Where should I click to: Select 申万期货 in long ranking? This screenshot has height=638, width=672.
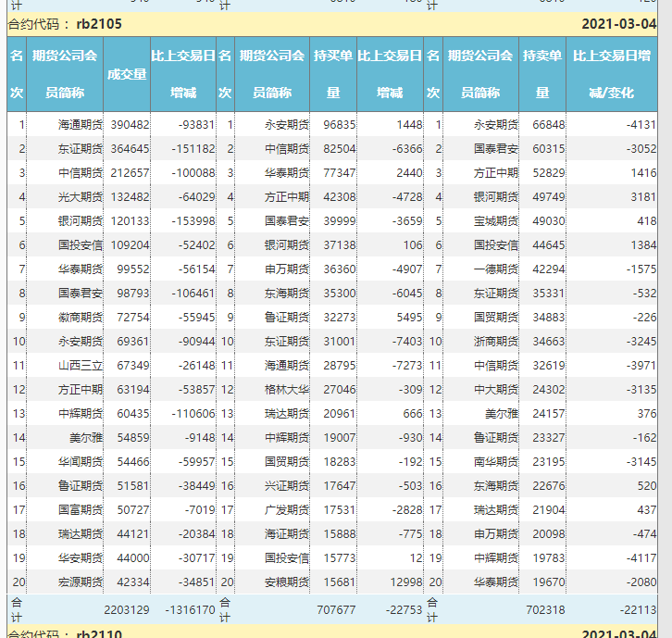287,269
